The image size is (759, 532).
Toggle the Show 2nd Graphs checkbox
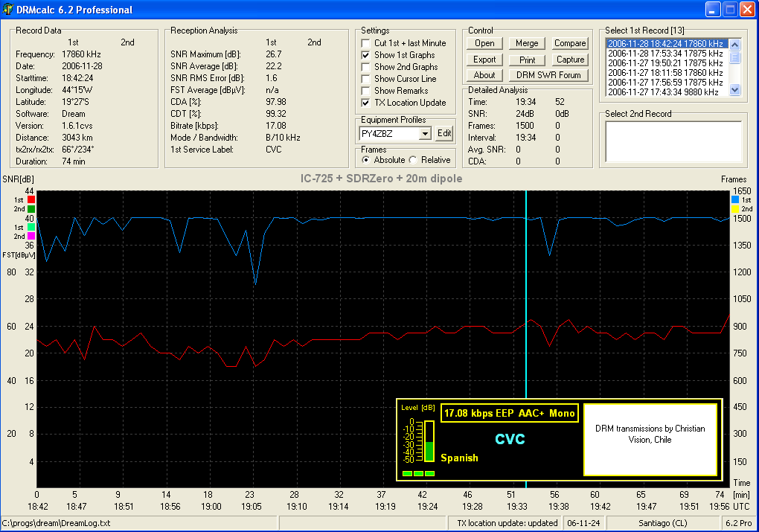366,67
